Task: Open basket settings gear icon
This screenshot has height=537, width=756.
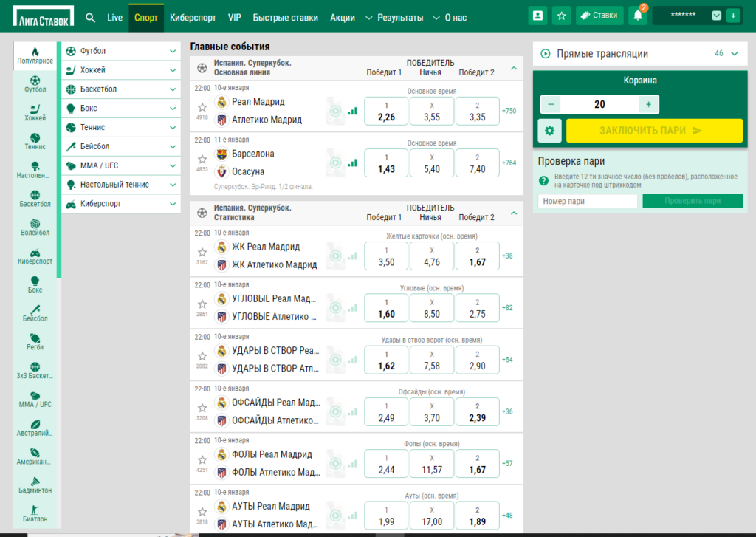Action: (549, 131)
